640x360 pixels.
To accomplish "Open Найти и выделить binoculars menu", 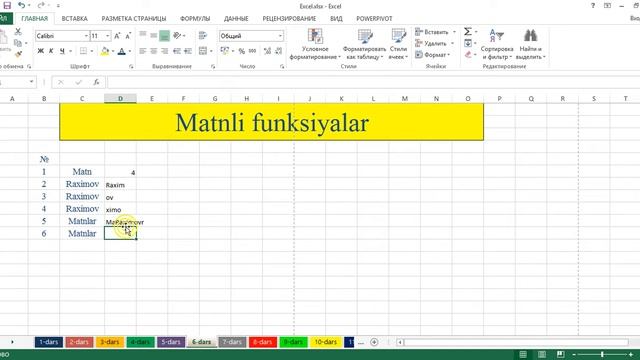I will pos(530,44).
